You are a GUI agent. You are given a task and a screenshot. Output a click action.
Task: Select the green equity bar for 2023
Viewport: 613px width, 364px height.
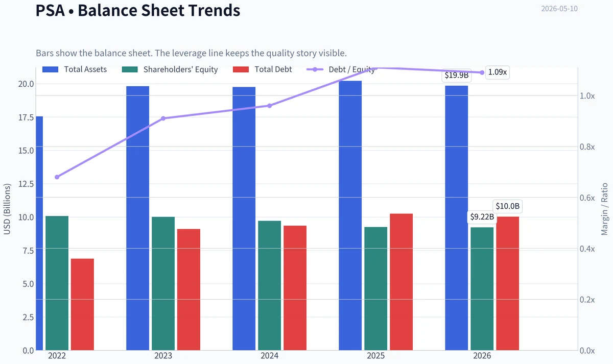(163, 284)
